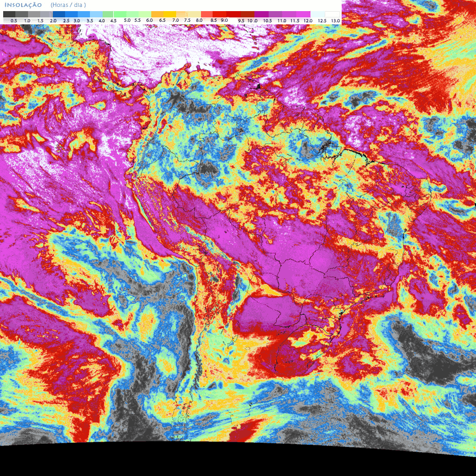Click the '(Horas / dia)' unit label
The width and height of the screenshot is (476, 476).
pos(68,5)
